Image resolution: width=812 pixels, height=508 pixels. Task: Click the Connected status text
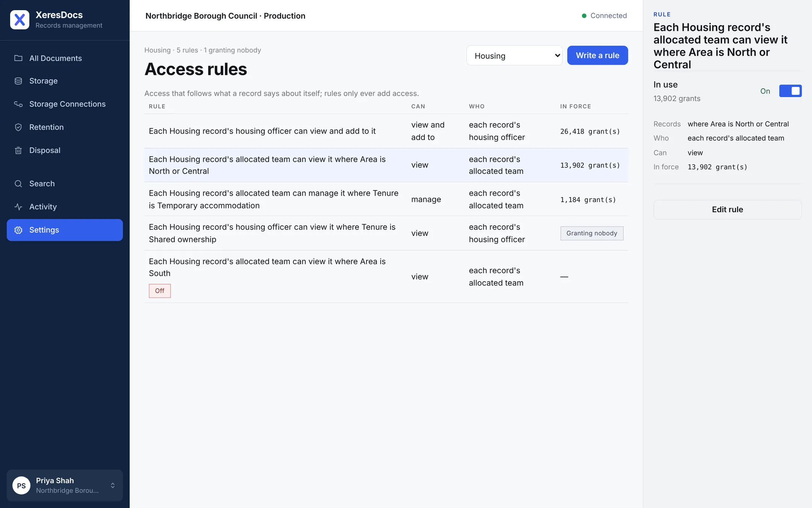[x=609, y=16]
